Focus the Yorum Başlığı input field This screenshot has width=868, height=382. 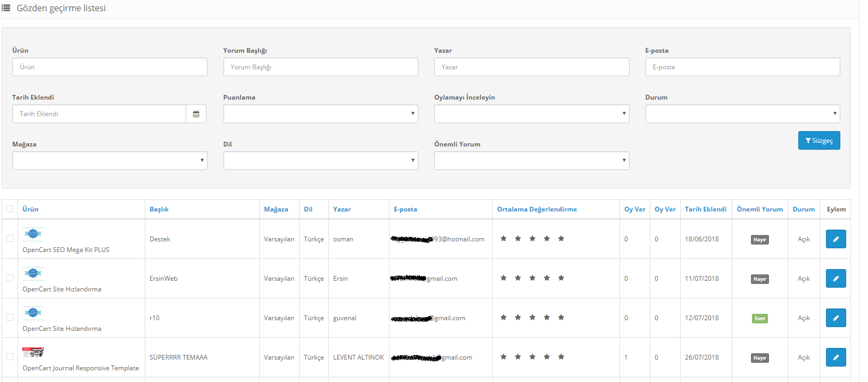click(320, 67)
